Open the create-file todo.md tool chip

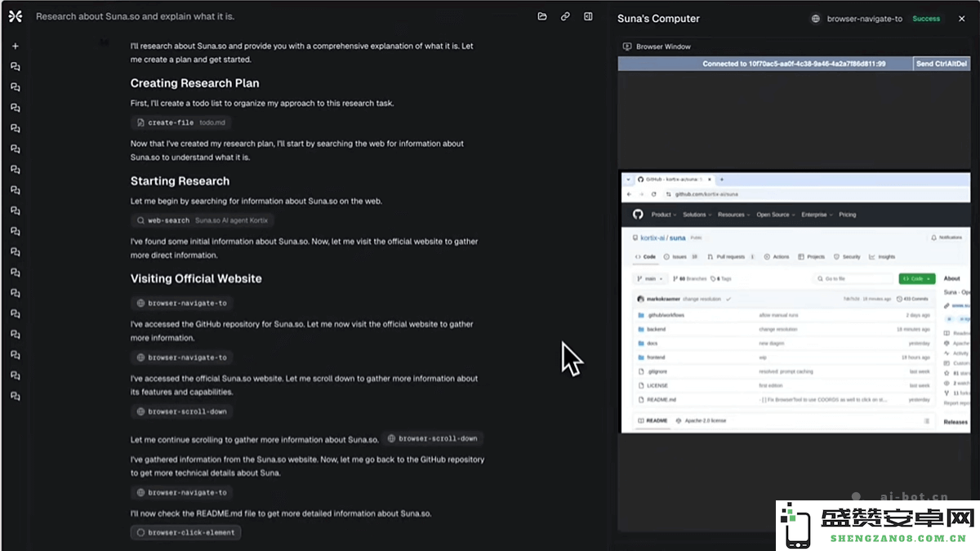pyautogui.click(x=180, y=122)
